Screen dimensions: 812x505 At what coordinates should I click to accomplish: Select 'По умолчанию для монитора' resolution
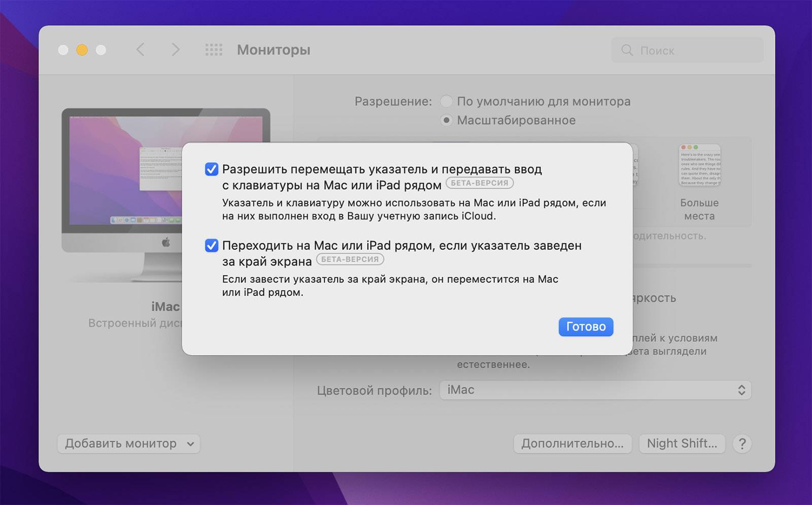coord(446,101)
